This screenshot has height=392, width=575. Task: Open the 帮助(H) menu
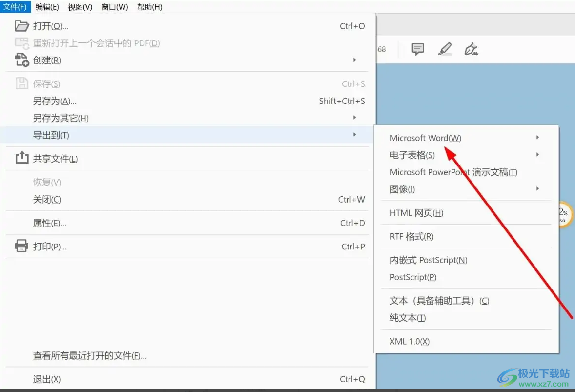(x=150, y=7)
